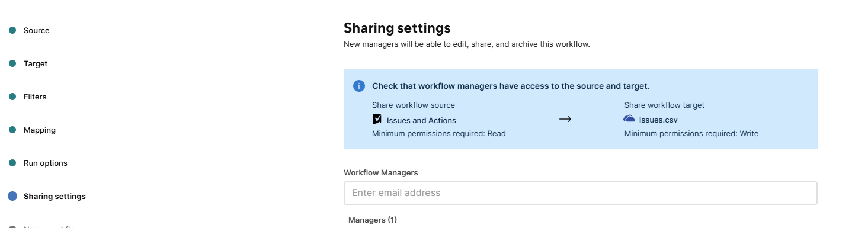Select the Filters step
This screenshot has height=228, width=868.
pyautogui.click(x=35, y=97)
